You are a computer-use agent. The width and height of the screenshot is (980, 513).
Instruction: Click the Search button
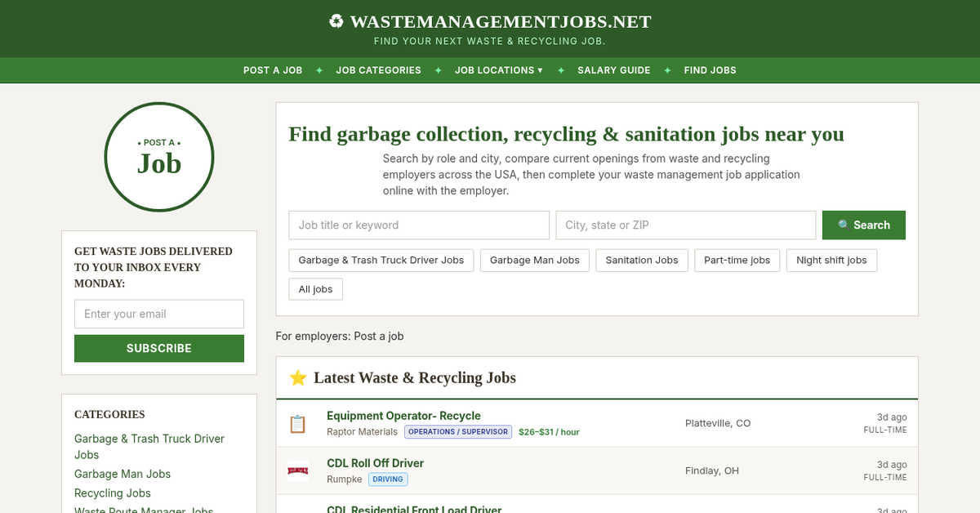(x=864, y=225)
